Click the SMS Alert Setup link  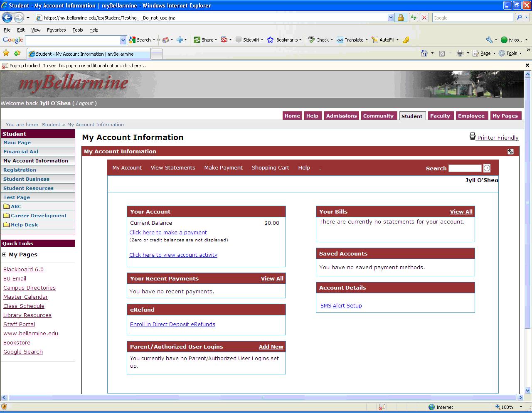pyautogui.click(x=341, y=306)
